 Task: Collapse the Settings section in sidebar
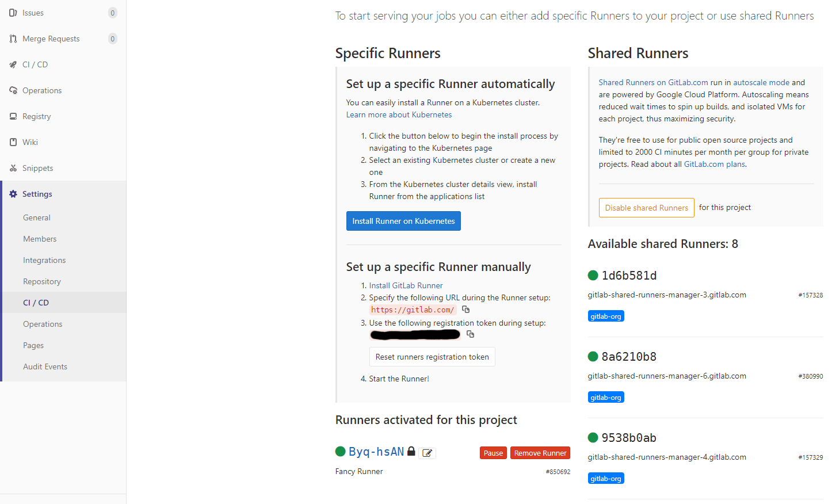click(36, 194)
